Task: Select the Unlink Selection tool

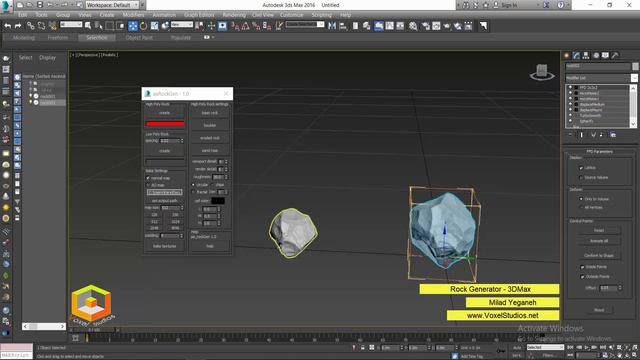Action: click(42, 26)
